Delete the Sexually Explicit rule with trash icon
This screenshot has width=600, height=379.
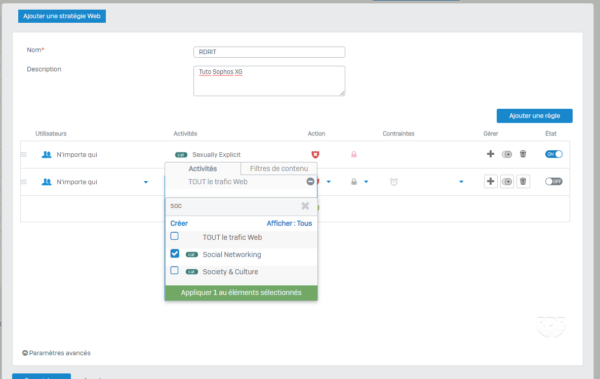523,154
